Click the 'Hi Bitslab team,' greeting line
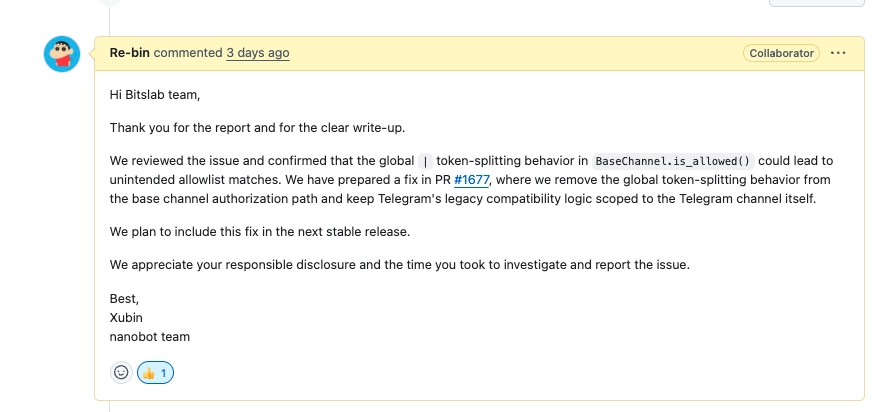This screenshot has height=412, width=878. click(155, 95)
